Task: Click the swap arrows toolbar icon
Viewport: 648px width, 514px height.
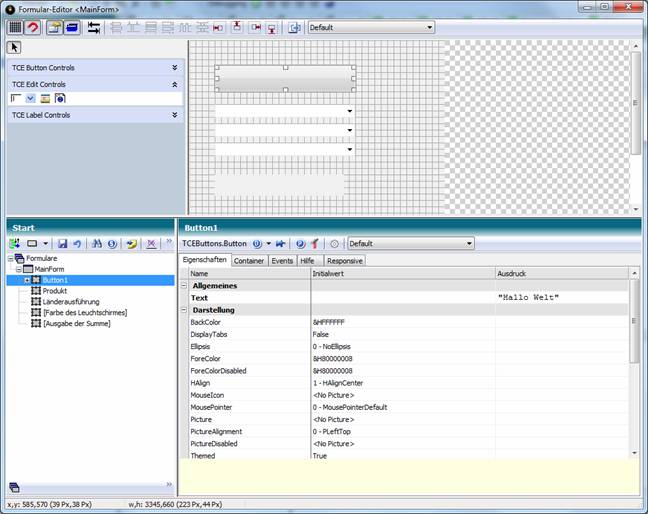Action: pos(94,28)
